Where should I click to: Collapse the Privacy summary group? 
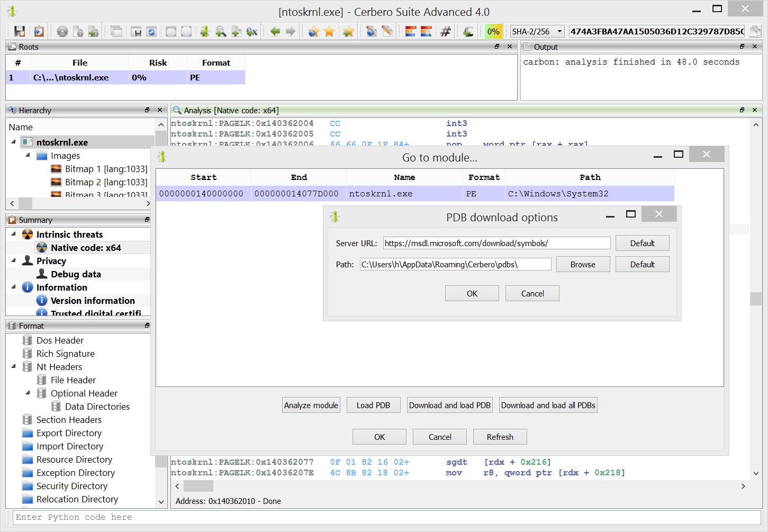pyautogui.click(x=13, y=260)
